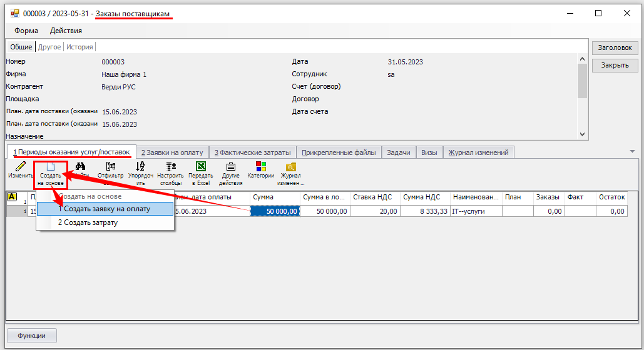Select Создать заявку на оплату menu item
Screen dimensions: 644x350
click(x=105, y=209)
